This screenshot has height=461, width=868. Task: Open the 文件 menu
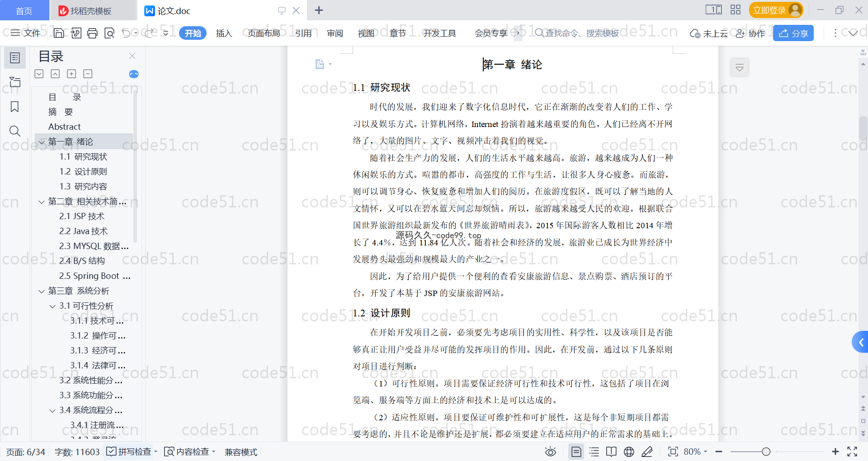26,33
